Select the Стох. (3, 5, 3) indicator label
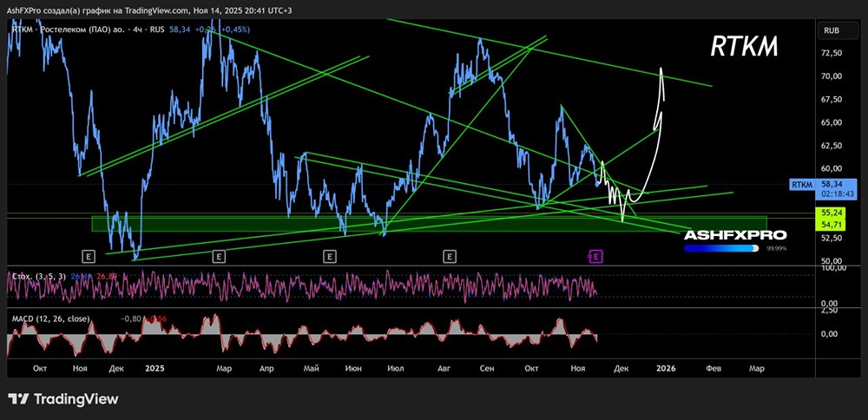 click(x=37, y=276)
